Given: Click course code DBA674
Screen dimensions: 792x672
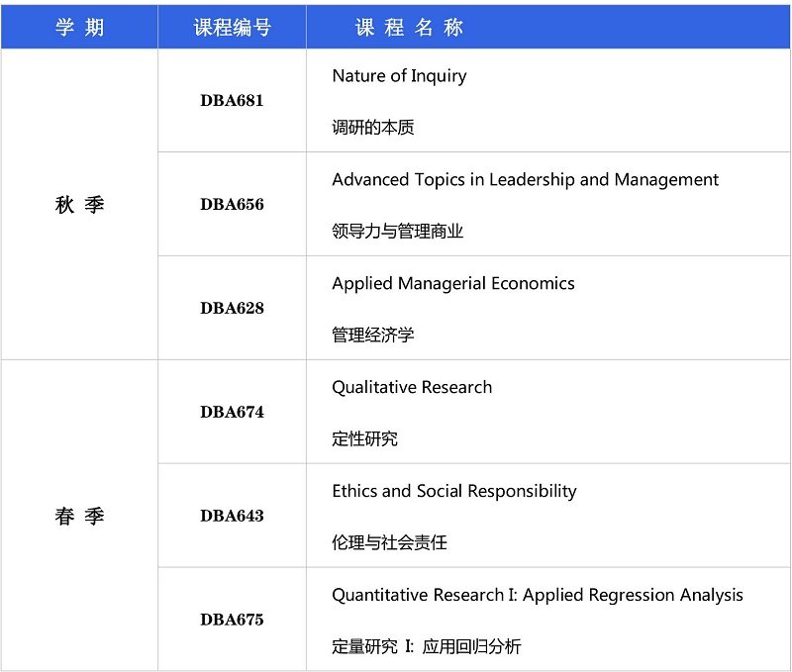Looking at the screenshot, I should click(233, 412).
